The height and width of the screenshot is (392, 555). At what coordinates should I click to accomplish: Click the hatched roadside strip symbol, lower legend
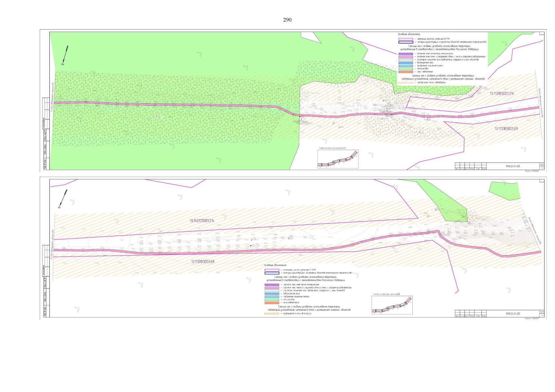coord(271,314)
